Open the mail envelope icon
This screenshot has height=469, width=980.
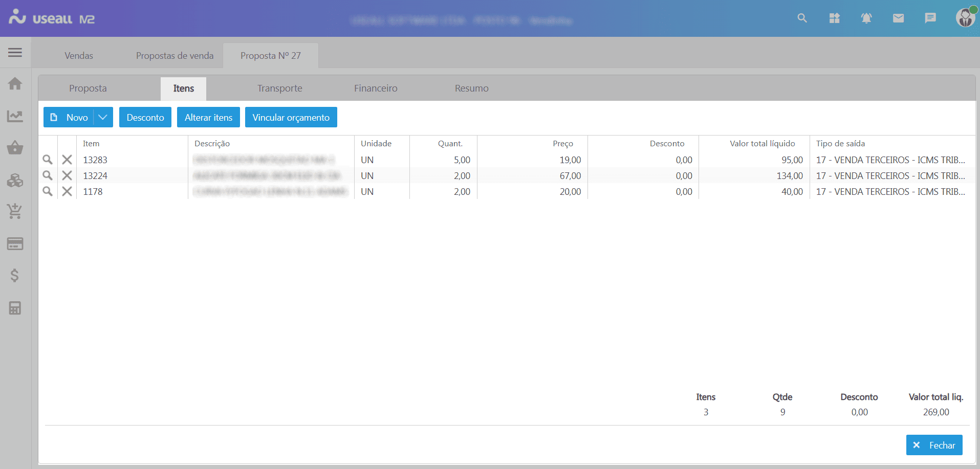coord(898,18)
